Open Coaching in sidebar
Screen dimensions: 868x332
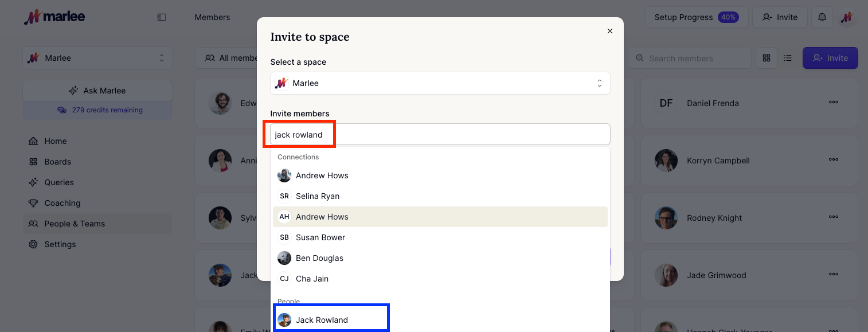(97, 203)
